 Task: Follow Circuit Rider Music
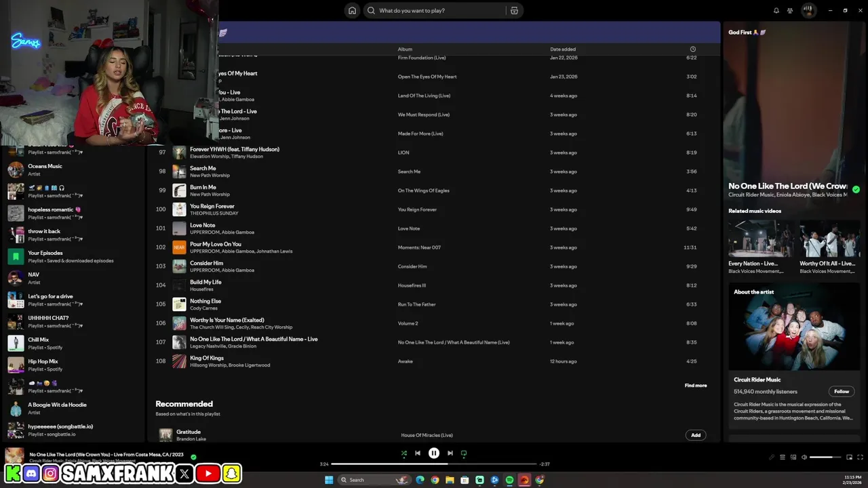(x=842, y=391)
